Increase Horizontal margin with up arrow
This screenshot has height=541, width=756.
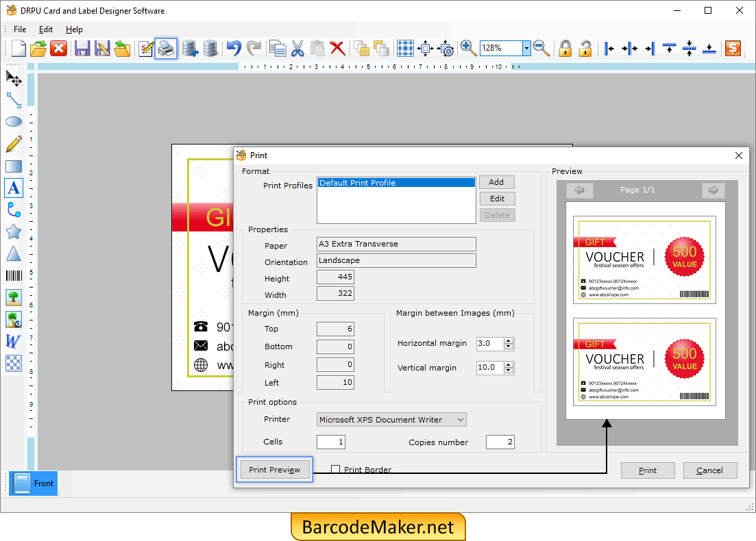(x=508, y=340)
